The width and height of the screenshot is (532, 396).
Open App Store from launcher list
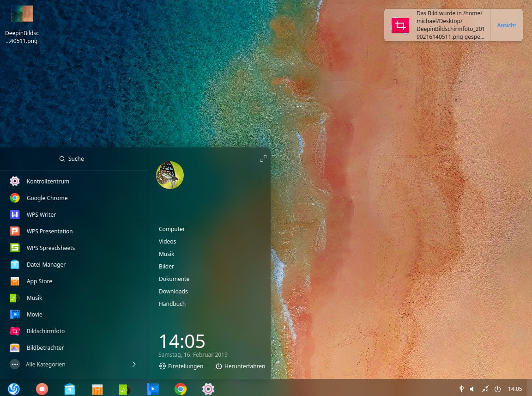tap(73, 281)
